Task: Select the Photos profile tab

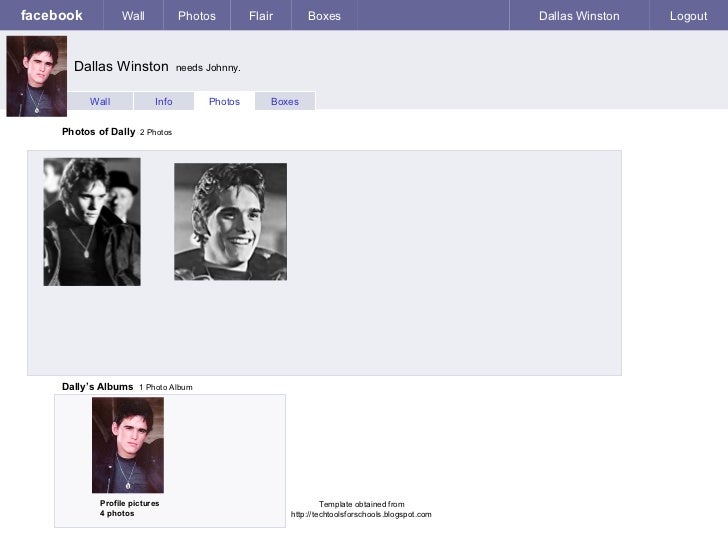Action: click(224, 101)
